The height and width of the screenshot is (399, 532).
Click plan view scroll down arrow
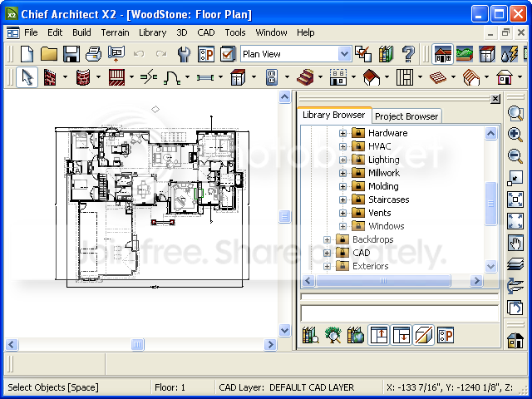(284, 330)
